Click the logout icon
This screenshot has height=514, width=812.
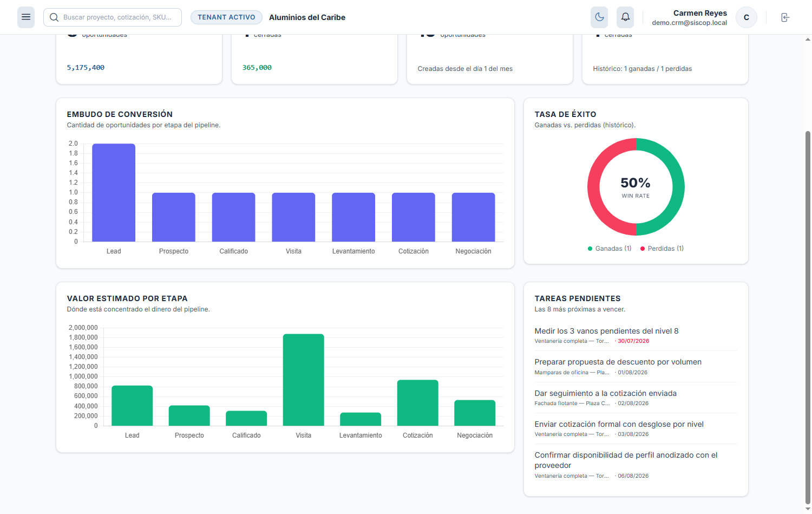click(785, 17)
